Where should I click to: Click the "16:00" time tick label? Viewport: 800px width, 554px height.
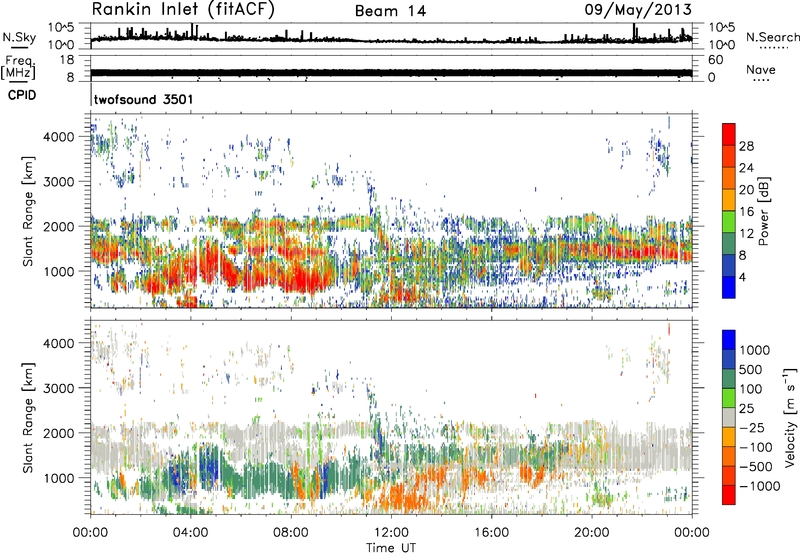[x=491, y=533]
